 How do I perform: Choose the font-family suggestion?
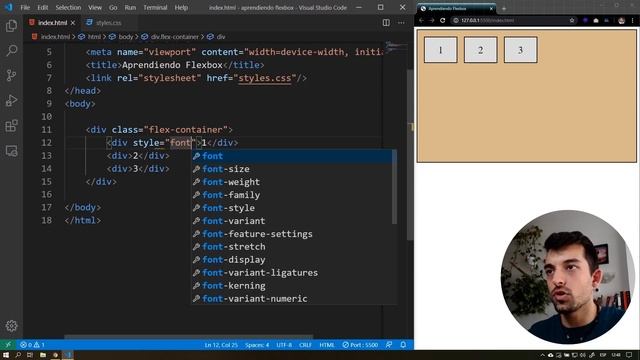point(292,195)
